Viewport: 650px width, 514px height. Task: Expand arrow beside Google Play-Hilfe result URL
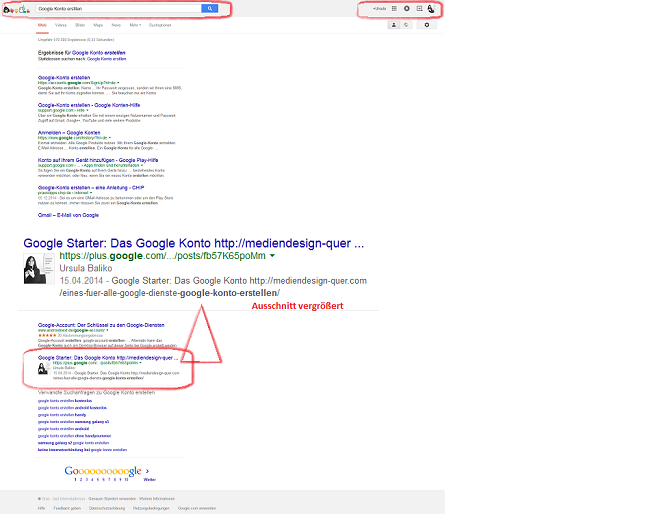click(142, 165)
